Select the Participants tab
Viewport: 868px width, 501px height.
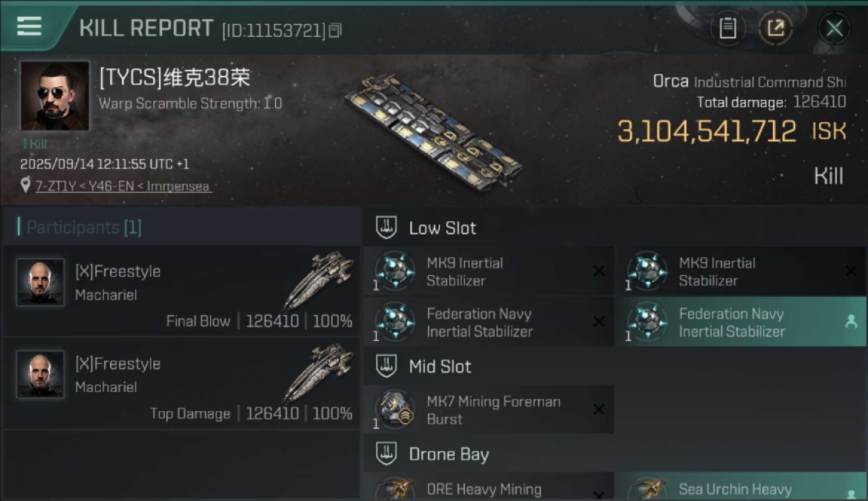tap(83, 227)
